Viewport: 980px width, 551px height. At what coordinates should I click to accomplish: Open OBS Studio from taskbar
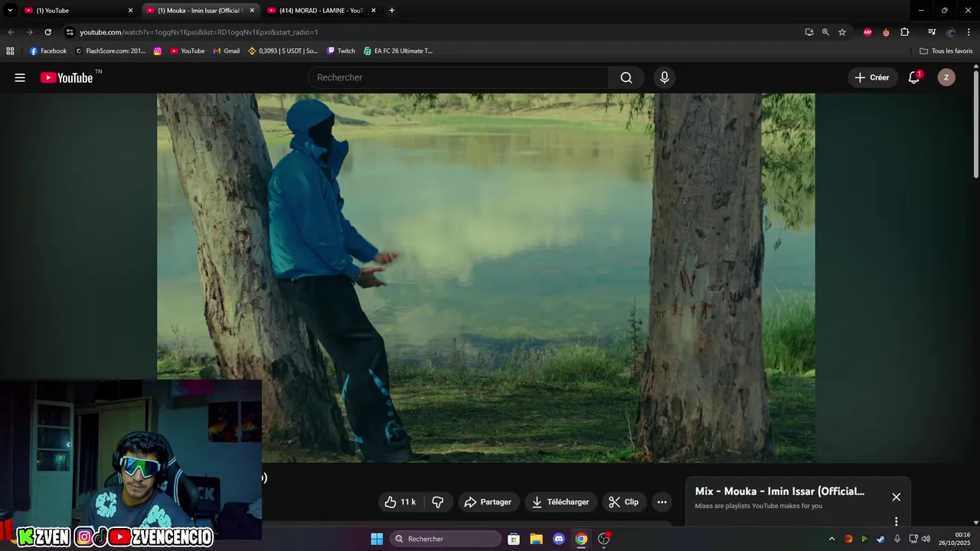pyautogui.click(x=603, y=539)
